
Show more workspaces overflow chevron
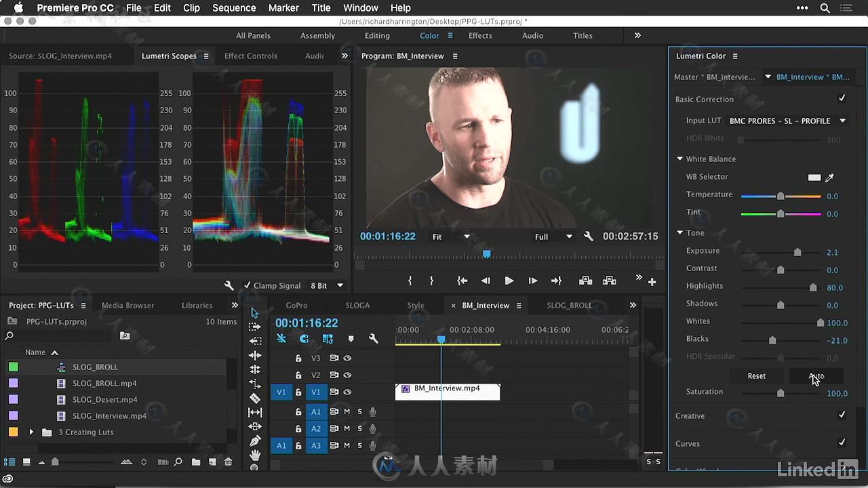(x=637, y=35)
